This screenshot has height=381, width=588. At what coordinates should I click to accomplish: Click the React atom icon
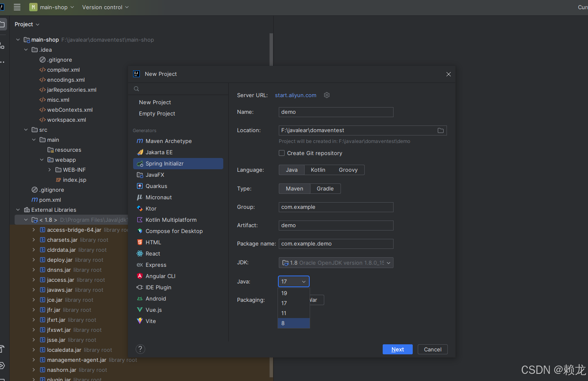(x=140, y=254)
